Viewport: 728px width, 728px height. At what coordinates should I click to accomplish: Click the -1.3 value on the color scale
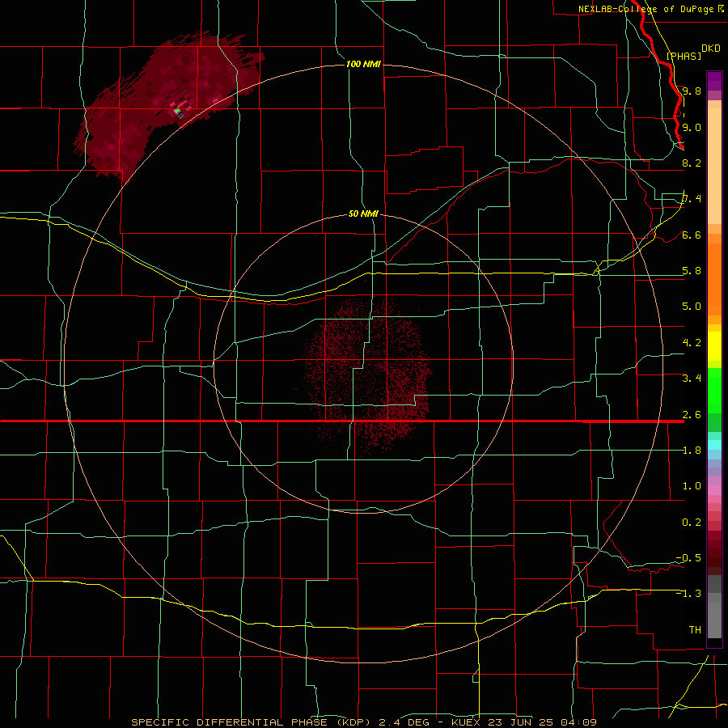[x=688, y=594]
